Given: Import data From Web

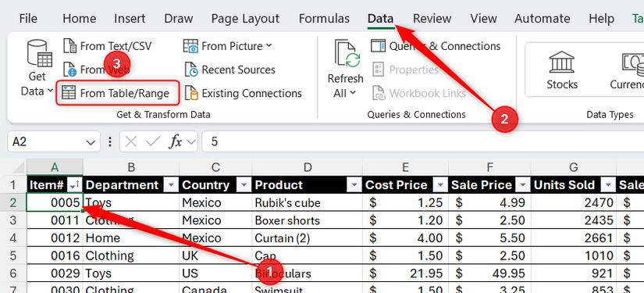Looking at the screenshot, I should point(97,70).
